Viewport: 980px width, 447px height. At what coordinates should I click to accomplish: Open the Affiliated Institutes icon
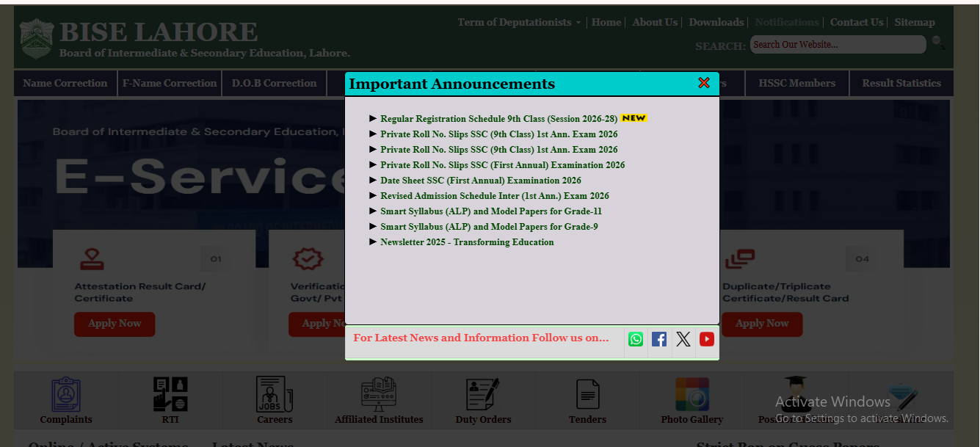(x=379, y=394)
